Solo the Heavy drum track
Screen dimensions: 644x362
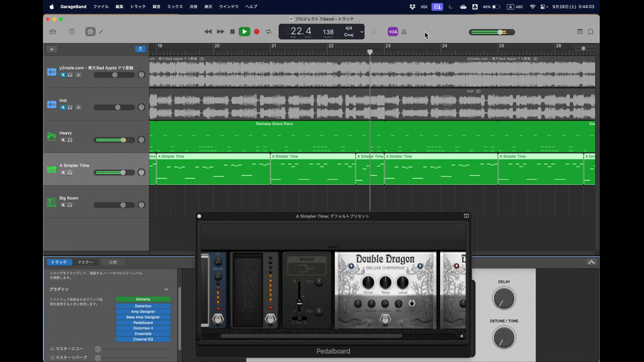pyautogui.click(x=70, y=140)
